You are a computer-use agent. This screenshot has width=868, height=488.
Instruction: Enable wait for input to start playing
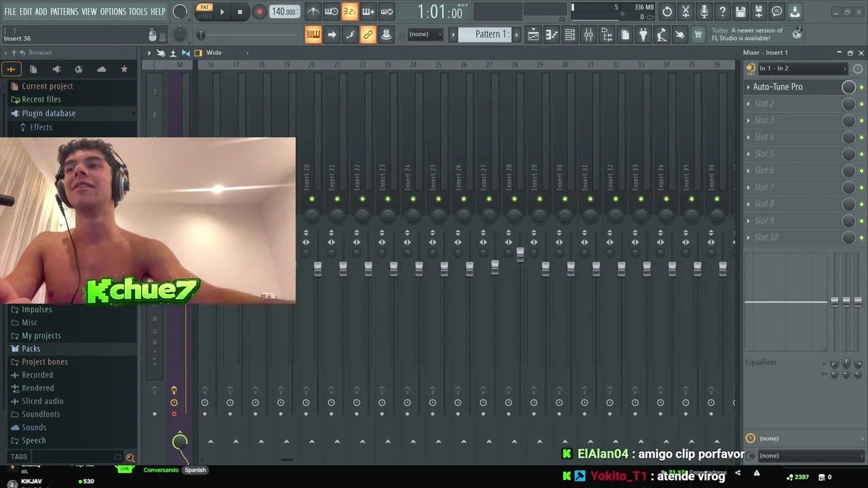332,12
